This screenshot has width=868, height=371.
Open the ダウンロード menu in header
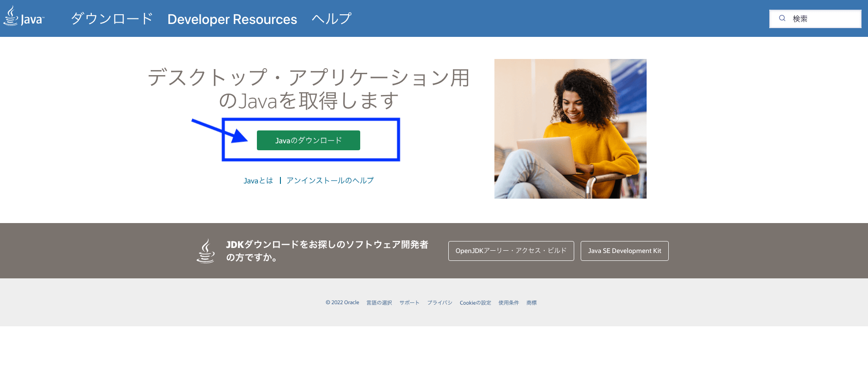[112, 19]
